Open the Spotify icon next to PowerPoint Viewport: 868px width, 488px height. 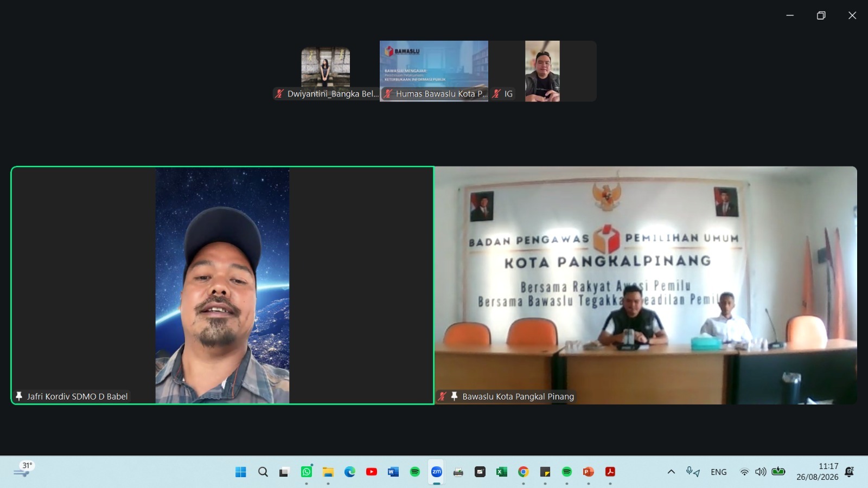567,472
